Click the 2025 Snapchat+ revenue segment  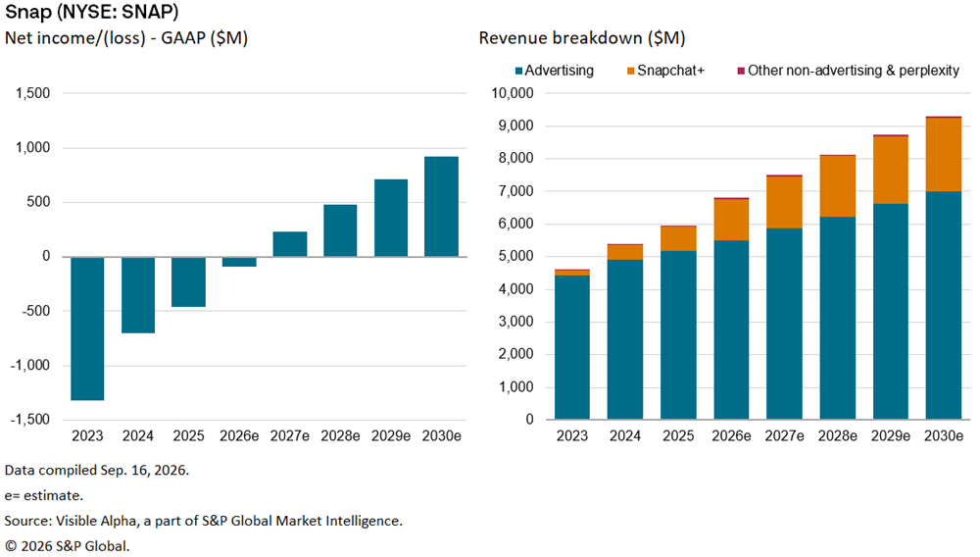coord(678,239)
